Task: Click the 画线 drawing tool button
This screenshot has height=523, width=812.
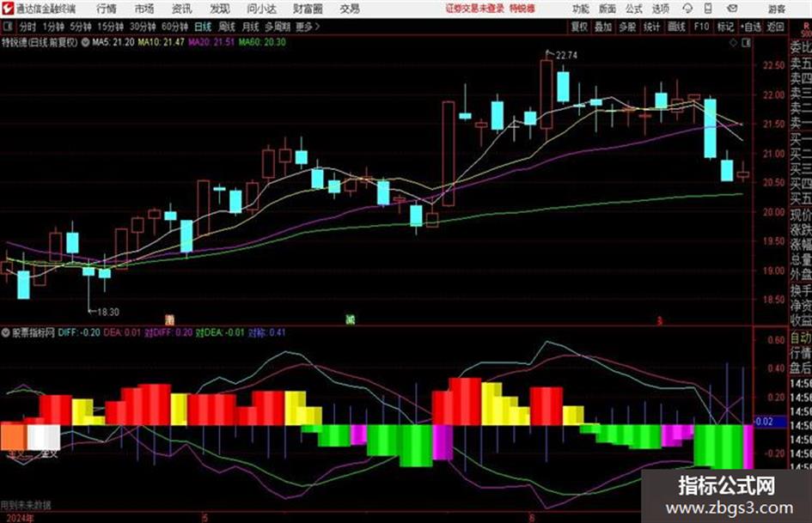Action: click(x=676, y=27)
